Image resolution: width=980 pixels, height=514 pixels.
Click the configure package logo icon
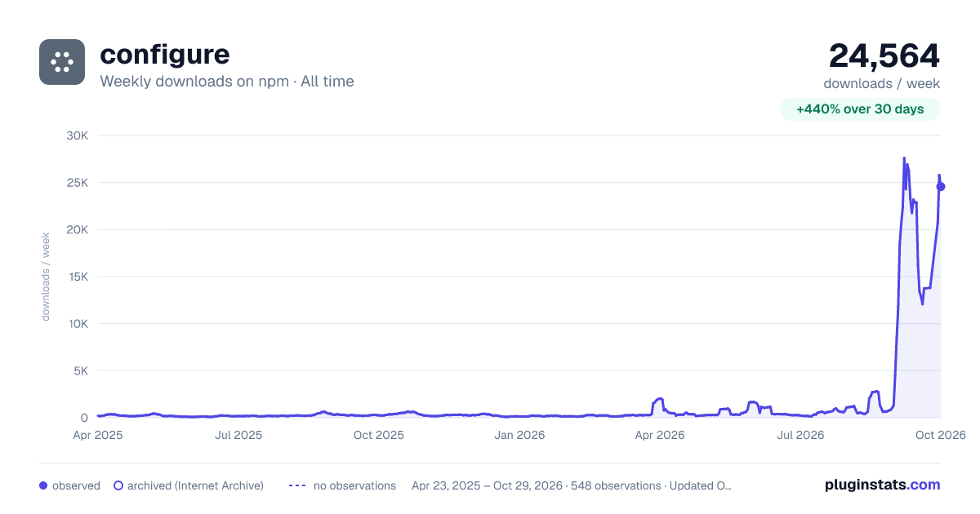pyautogui.click(x=62, y=62)
